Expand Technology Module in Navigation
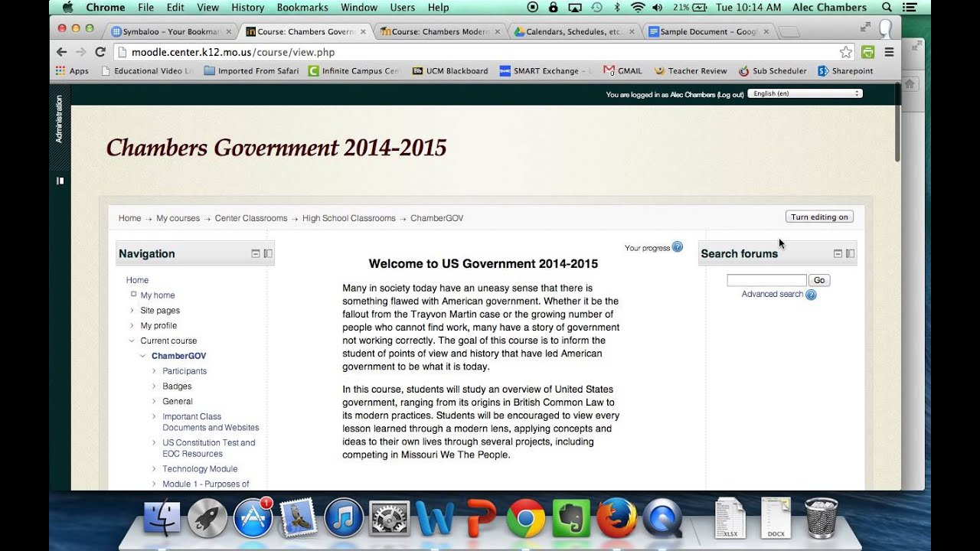980x551 pixels. coord(154,468)
